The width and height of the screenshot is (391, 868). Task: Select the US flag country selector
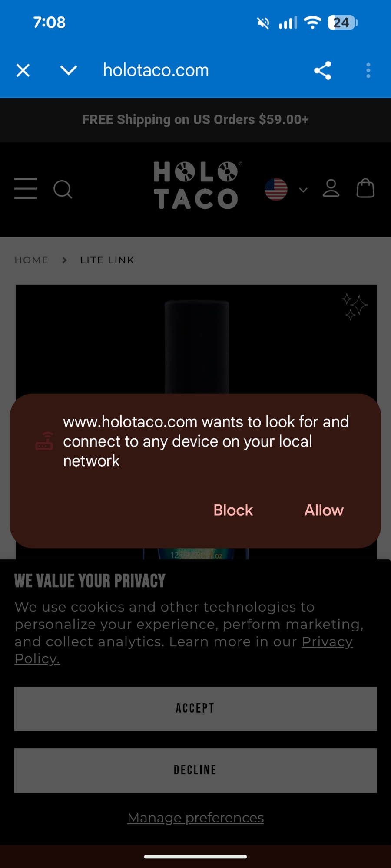[276, 189]
